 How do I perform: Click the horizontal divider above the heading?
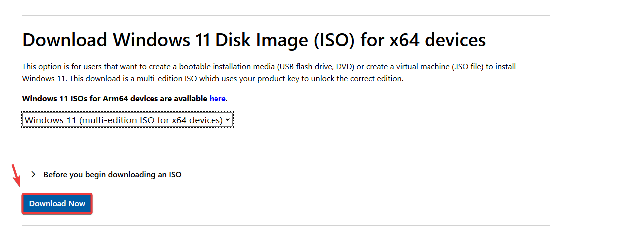[x=286, y=15]
